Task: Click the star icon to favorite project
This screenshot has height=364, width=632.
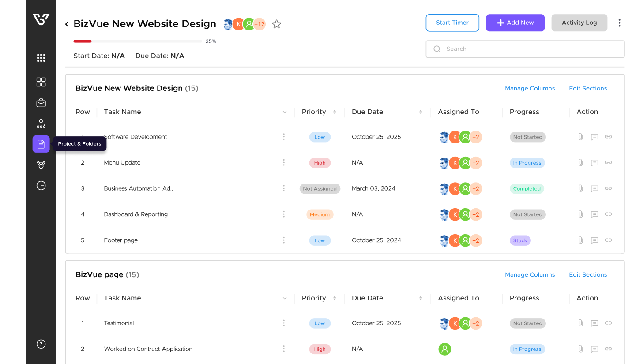Action: [x=277, y=24]
